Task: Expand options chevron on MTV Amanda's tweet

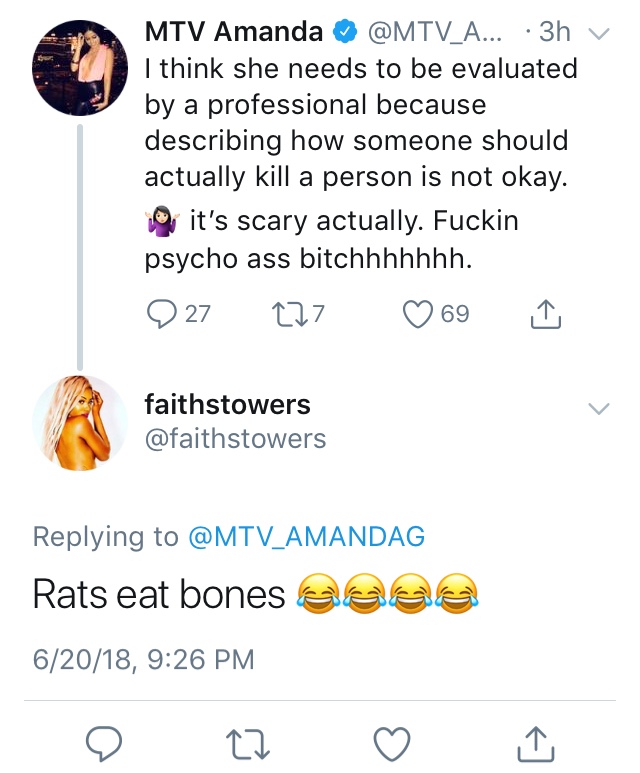Action: point(599,34)
